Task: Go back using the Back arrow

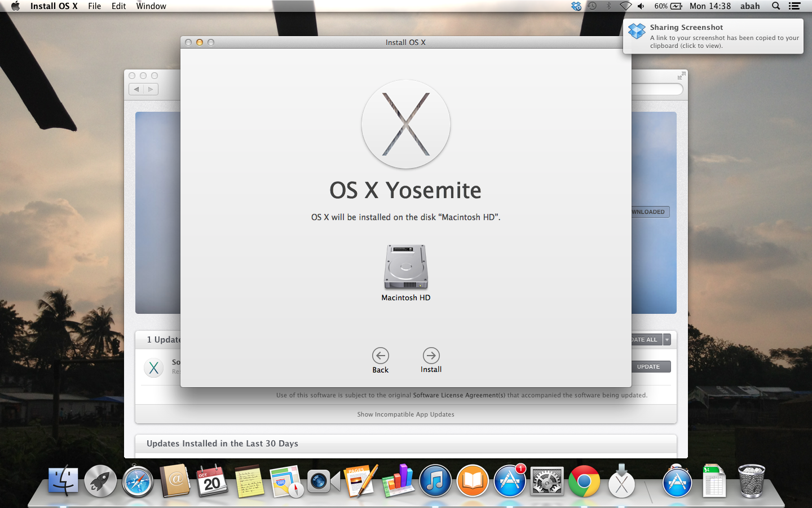Action: (x=380, y=356)
